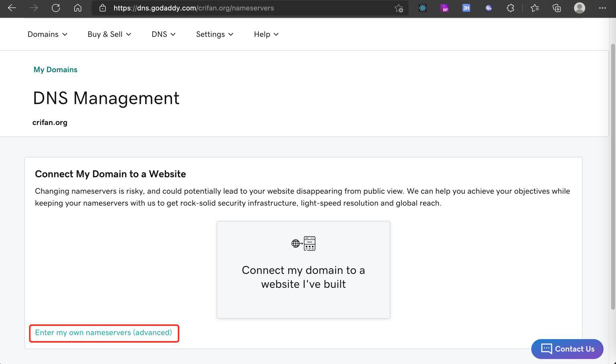Open the Favorites list icon

pyautogui.click(x=535, y=8)
